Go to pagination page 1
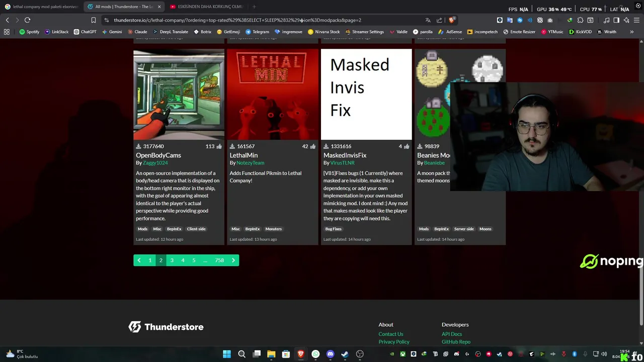The width and height of the screenshot is (644, 362). (150, 260)
